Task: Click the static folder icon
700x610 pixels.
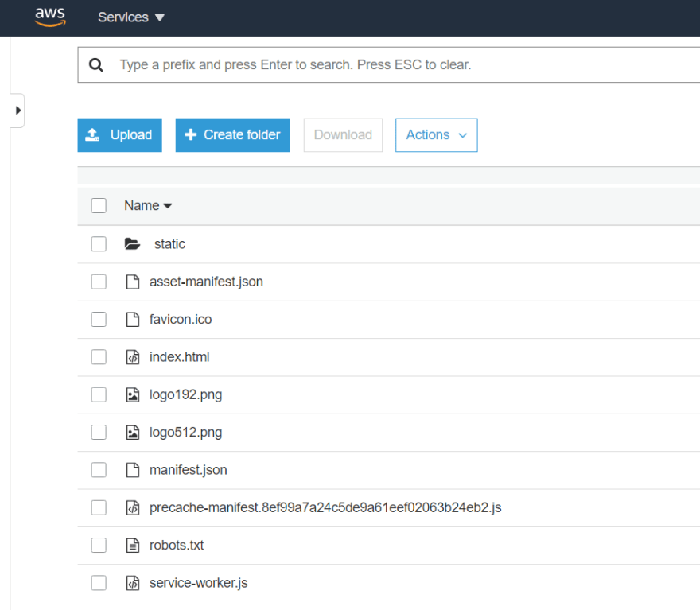Action: click(x=132, y=244)
